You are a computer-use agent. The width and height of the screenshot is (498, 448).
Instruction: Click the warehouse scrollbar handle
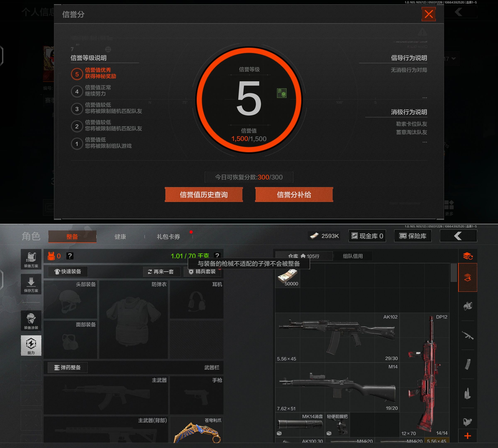453,273
